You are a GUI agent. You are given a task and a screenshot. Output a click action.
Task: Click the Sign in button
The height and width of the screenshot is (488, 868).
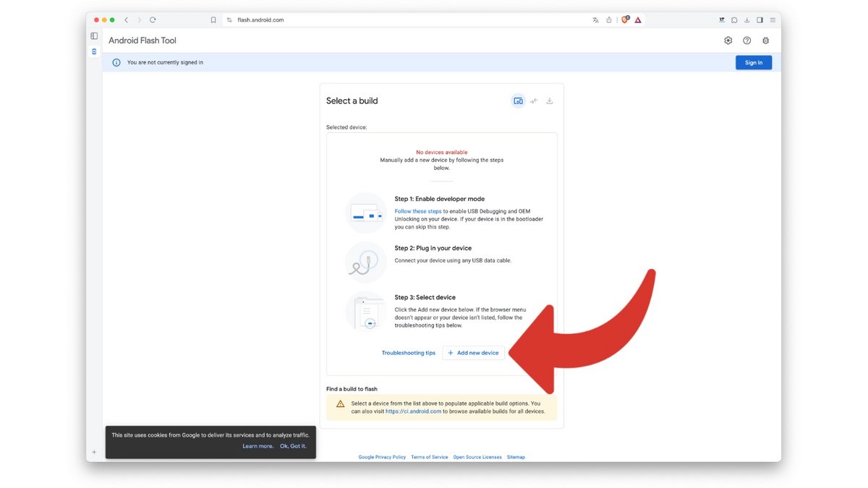(x=754, y=63)
